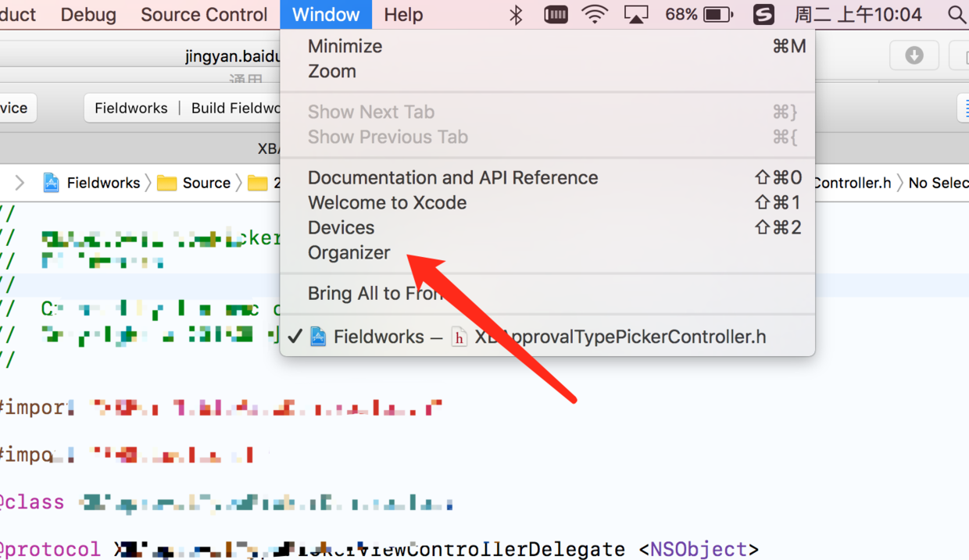Click the No Selection breadcrumb
Viewport: 969px width, 560px height.
939,183
